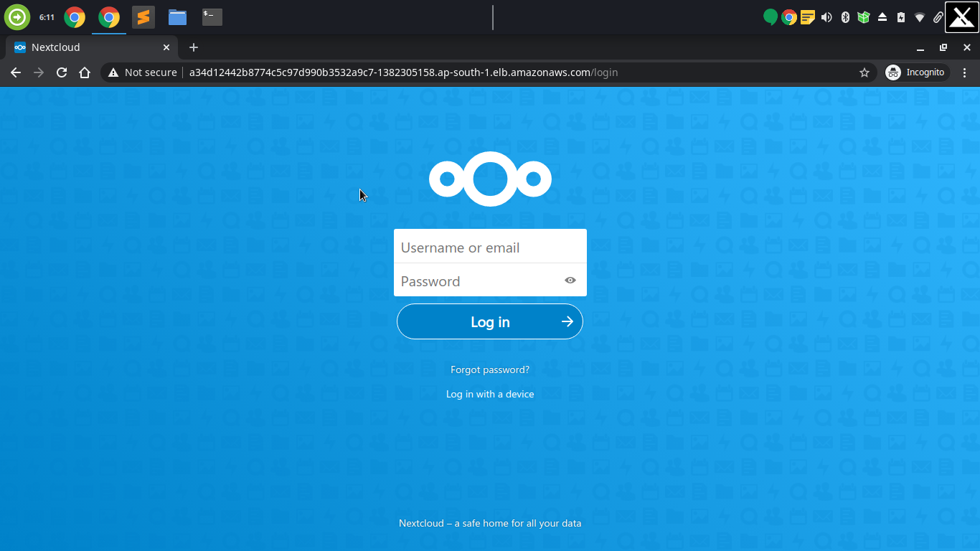The height and width of the screenshot is (551, 980).
Task: Check the battery power icon
Action: (901, 17)
